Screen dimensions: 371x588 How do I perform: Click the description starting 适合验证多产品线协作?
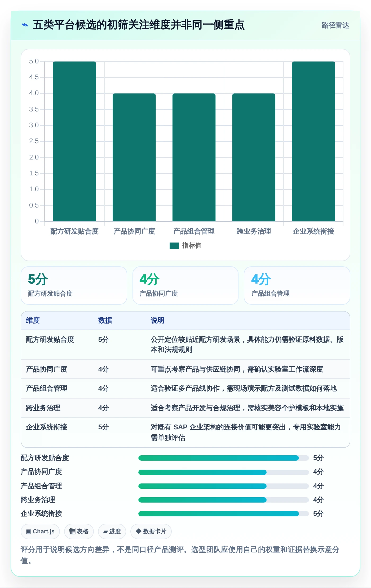pyautogui.click(x=244, y=388)
